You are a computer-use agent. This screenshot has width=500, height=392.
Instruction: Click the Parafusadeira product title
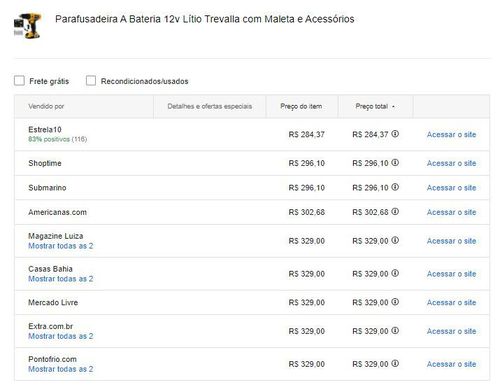205,19
